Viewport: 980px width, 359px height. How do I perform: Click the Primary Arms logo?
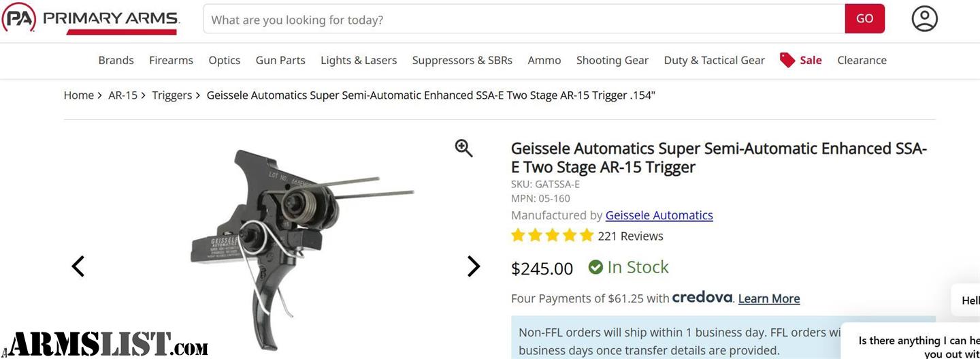tap(91, 18)
